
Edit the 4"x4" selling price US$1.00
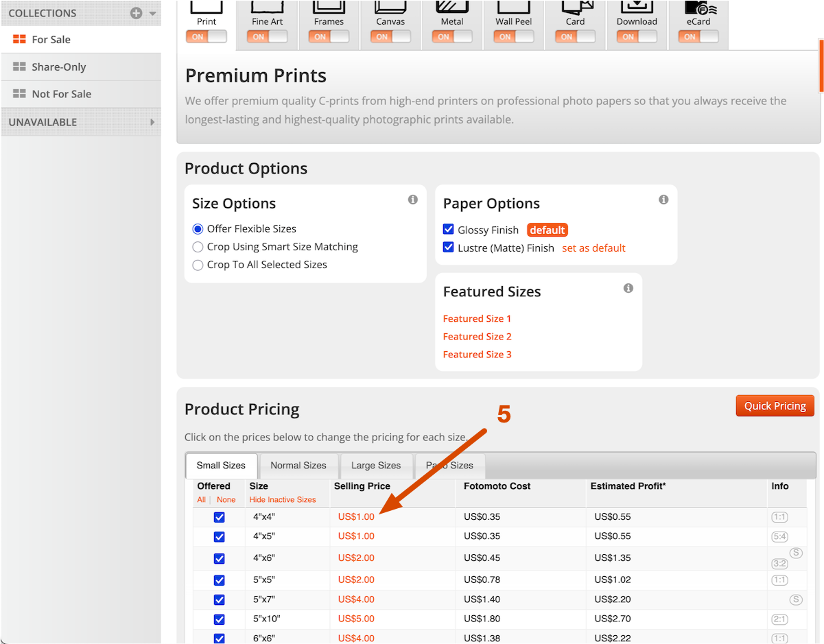[x=356, y=517]
